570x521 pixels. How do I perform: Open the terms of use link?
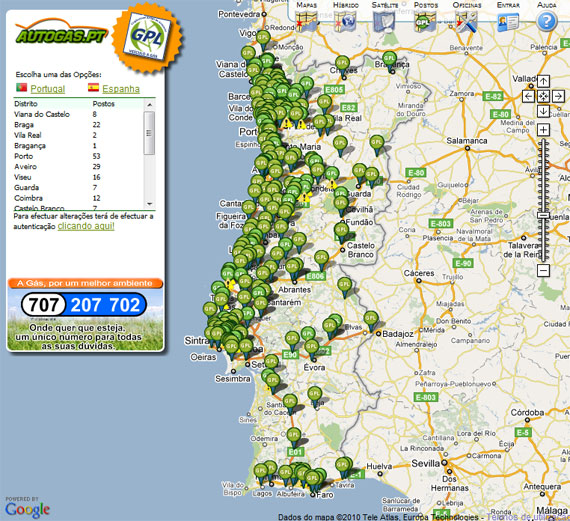click(528, 517)
